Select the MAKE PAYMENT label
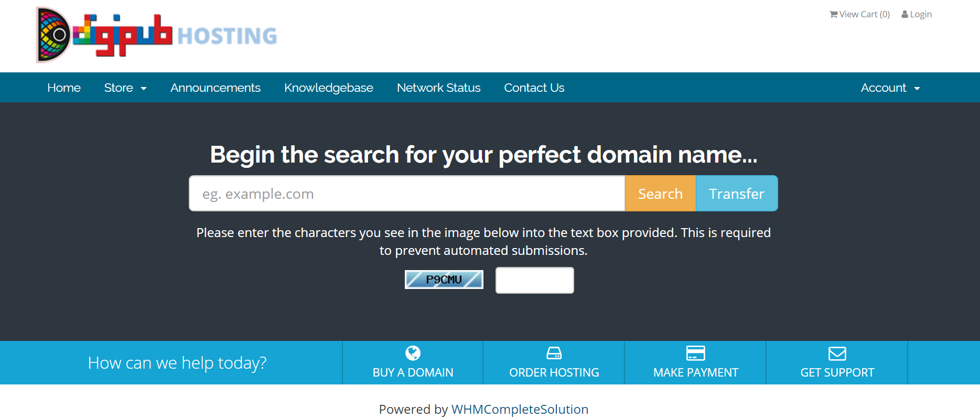This screenshot has width=980, height=418. coord(695,372)
